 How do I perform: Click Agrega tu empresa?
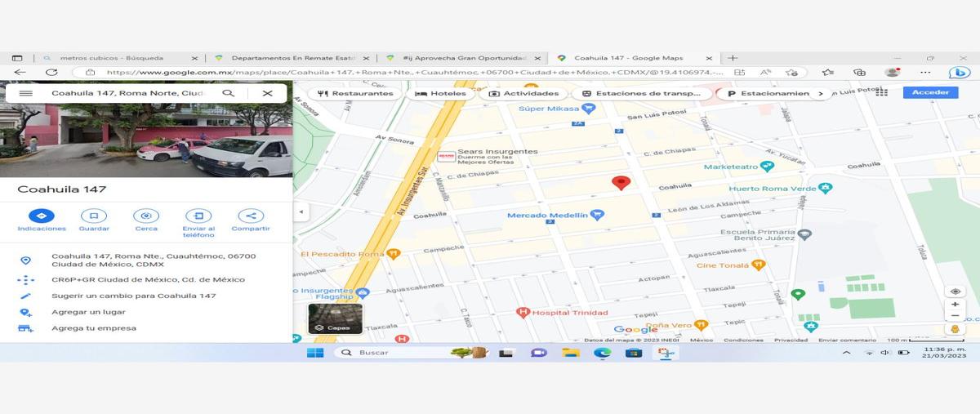click(146, 328)
